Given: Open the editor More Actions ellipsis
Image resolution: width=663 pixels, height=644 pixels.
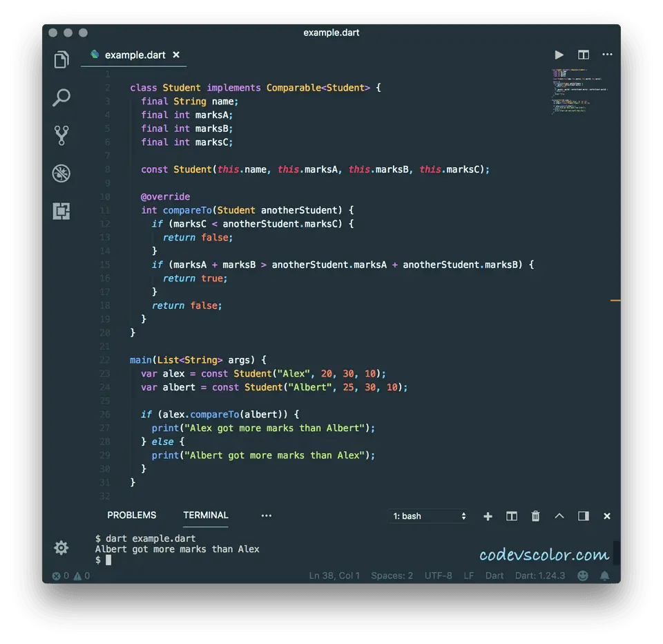Looking at the screenshot, I should coord(607,54).
